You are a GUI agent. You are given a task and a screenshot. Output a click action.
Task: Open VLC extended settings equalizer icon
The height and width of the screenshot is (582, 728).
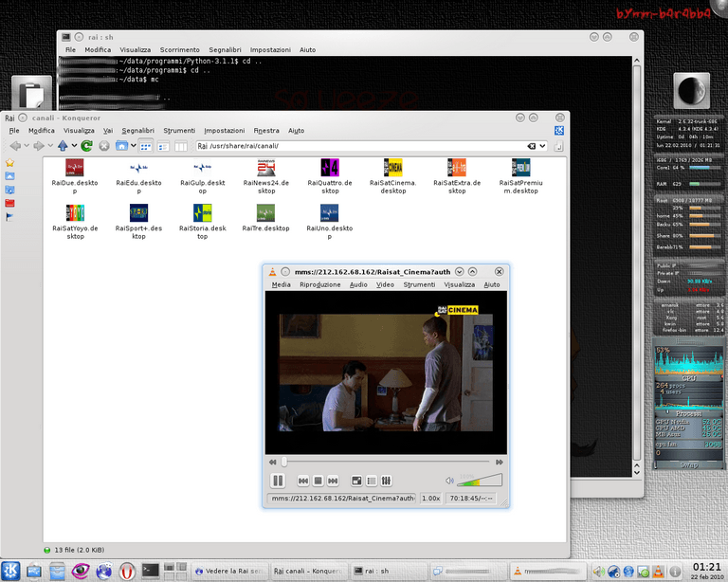pos(386,481)
